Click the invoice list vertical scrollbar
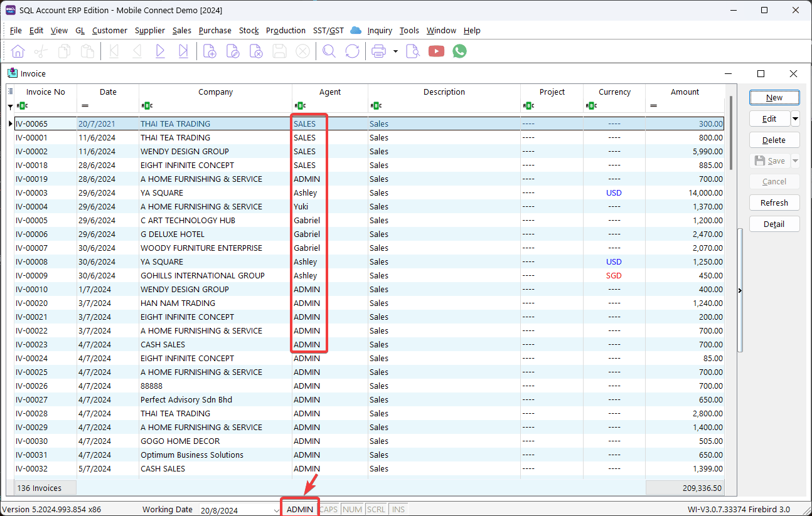This screenshot has height=516, width=812. point(730,132)
